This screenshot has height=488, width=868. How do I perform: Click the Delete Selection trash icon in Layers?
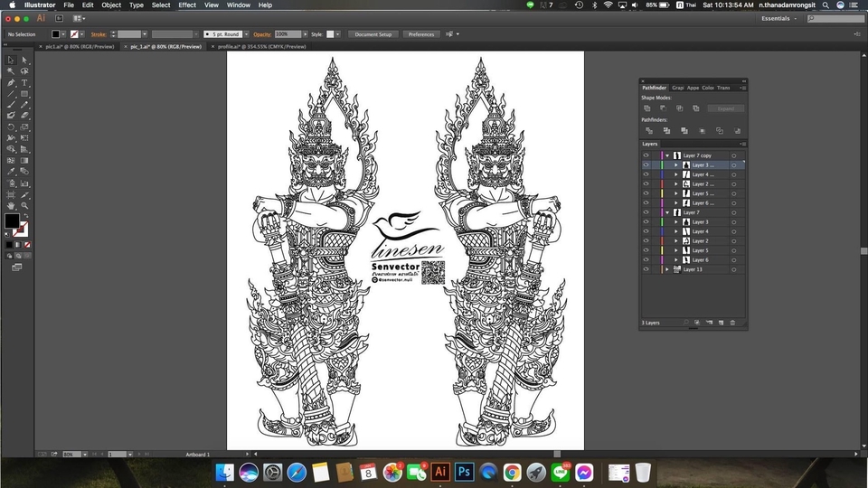click(x=732, y=323)
